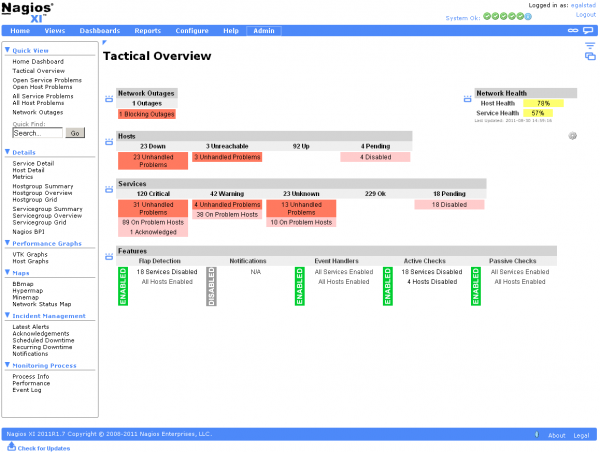Click the dashlet icon beside Network Health

(467, 99)
